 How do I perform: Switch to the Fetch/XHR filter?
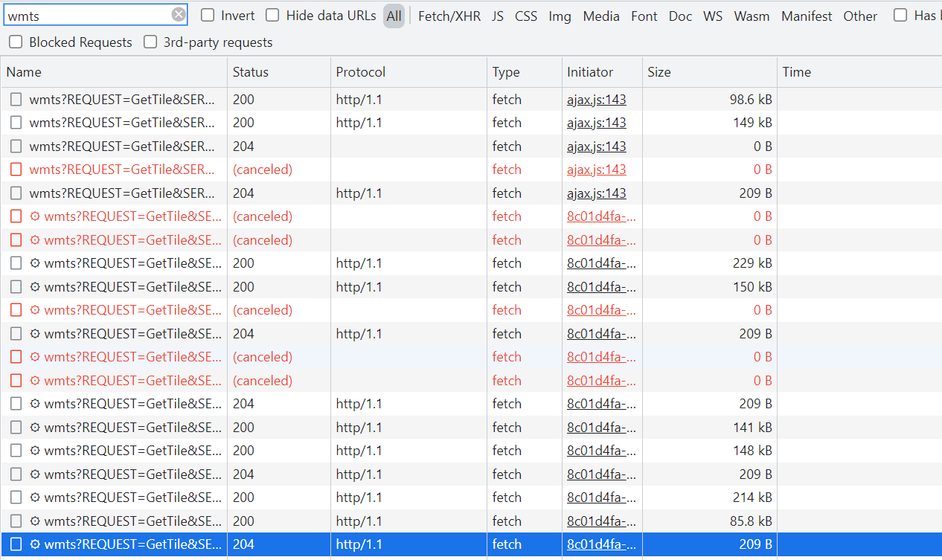[x=449, y=15]
